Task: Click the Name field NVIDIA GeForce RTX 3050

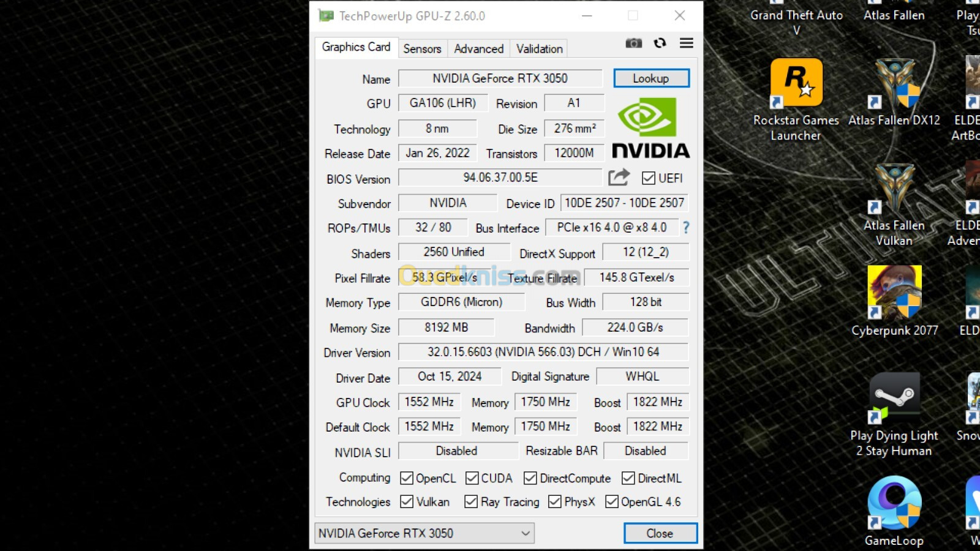Action: click(x=500, y=78)
